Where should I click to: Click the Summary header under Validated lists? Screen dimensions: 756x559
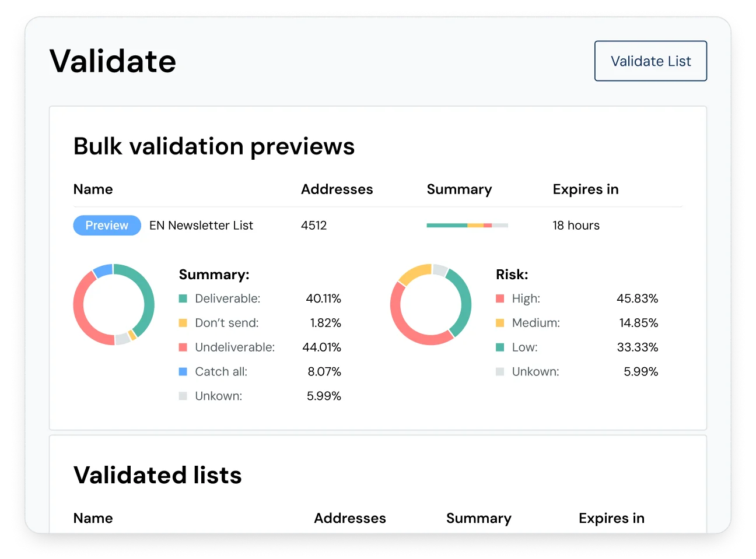[479, 519]
